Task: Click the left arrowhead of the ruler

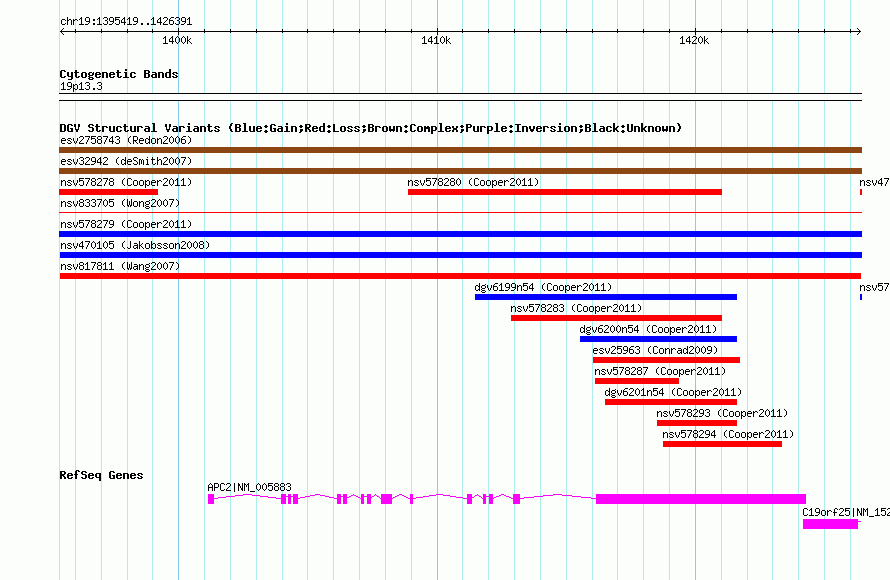Action: coord(62,31)
